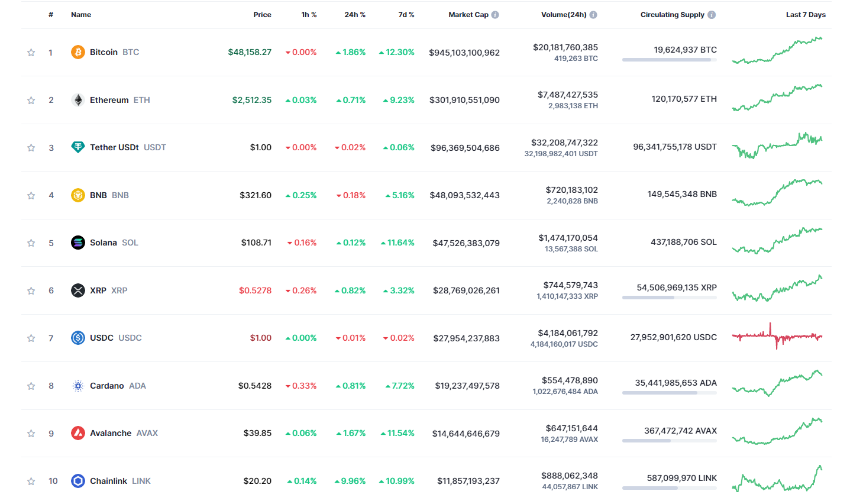The width and height of the screenshot is (863, 504).
Task: Sort table by the # rank column
Action: click(x=51, y=15)
